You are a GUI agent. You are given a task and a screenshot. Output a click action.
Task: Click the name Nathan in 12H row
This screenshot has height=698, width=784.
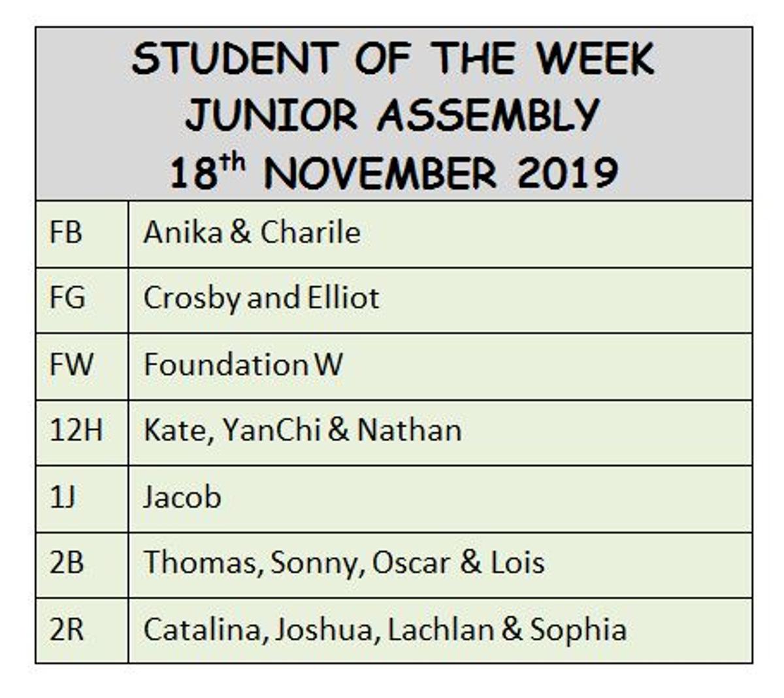[410, 431]
